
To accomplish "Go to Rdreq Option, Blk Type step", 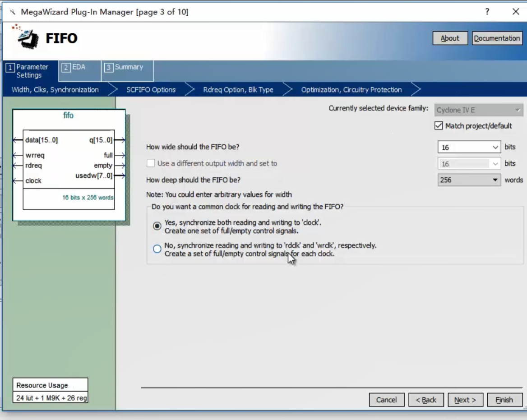I will (x=238, y=90).
